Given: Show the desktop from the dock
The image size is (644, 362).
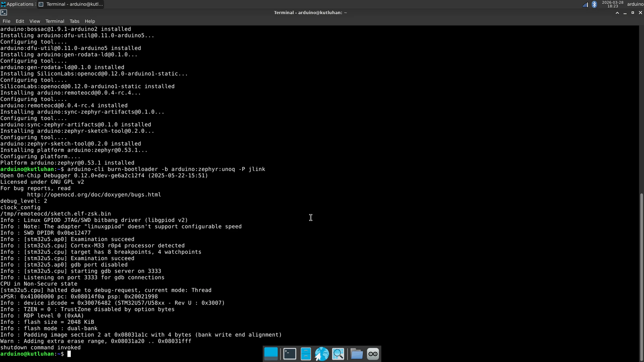Looking at the screenshot, I should click(271, 354).
